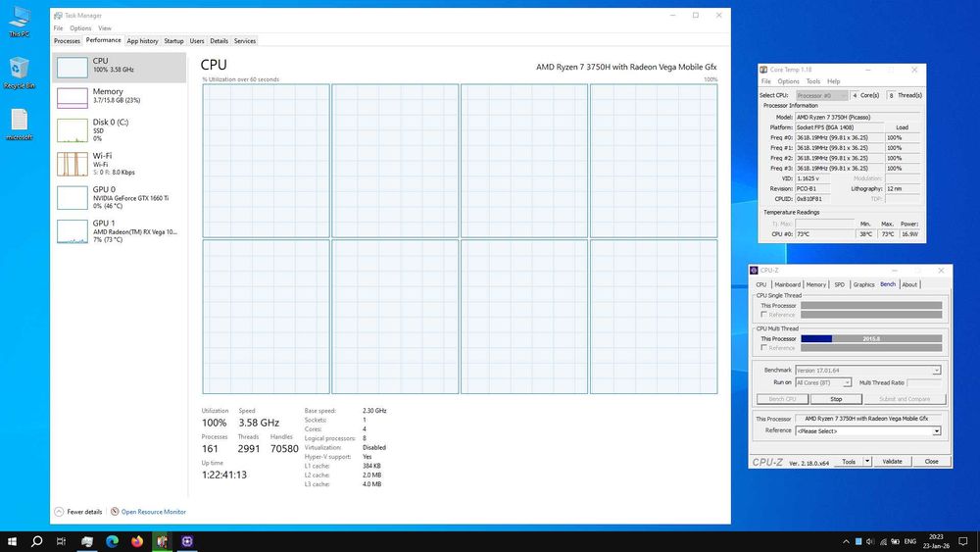This screenshot has width=980, height=552.
Task: Open the This PC desktop icon
Action: coord(19,21)
